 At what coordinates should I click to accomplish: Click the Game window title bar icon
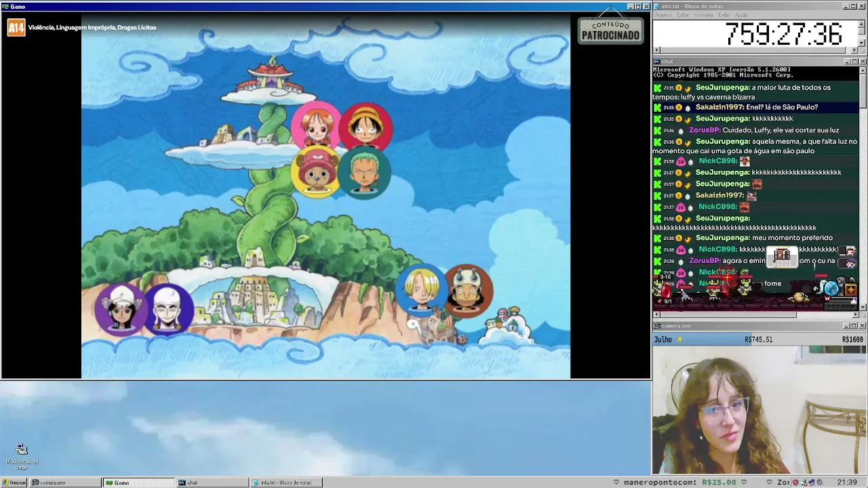(x=5, y=7)
